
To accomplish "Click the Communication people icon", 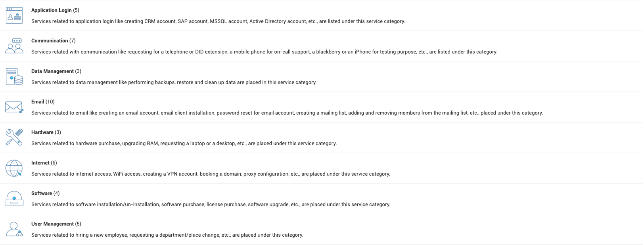I will pyautogui.click(x=14, y=46).
